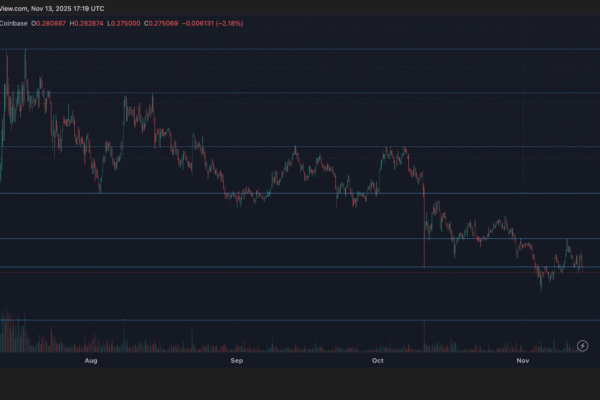Click the lowest candle wick in early November
This screenshot has width=600, height=400.
[x=541, y=287]
